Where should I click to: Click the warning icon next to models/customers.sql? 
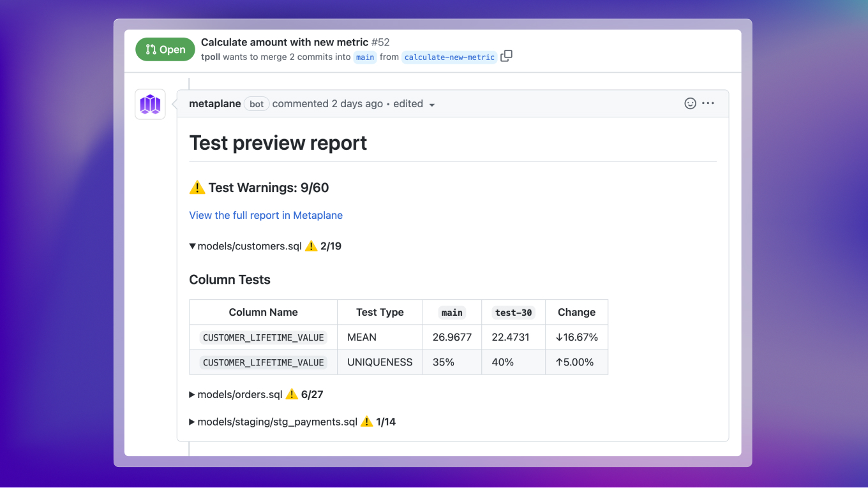[x=311, y=246]
